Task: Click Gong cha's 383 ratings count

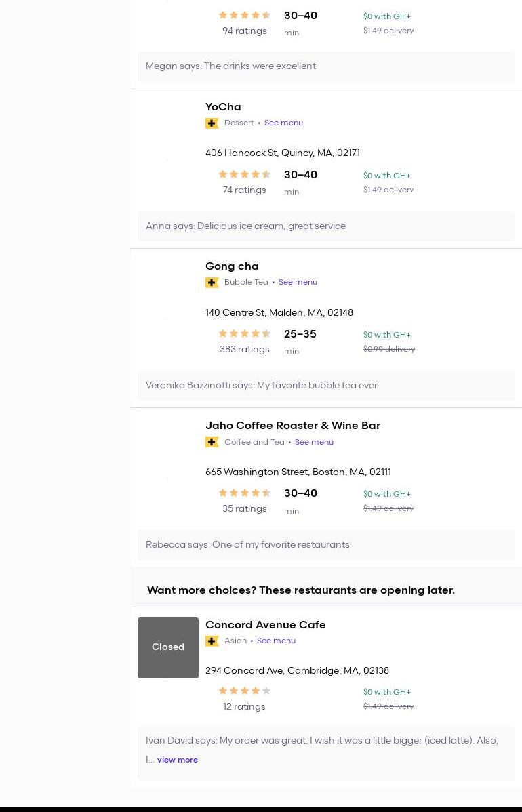Action: coord(244,350)
